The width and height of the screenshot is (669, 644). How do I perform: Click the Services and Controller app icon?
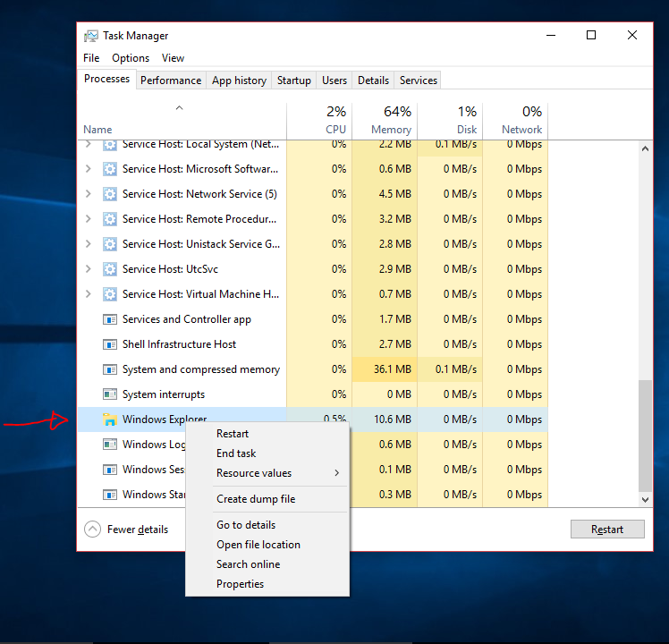pyautogui.click(x=110, y=319)
